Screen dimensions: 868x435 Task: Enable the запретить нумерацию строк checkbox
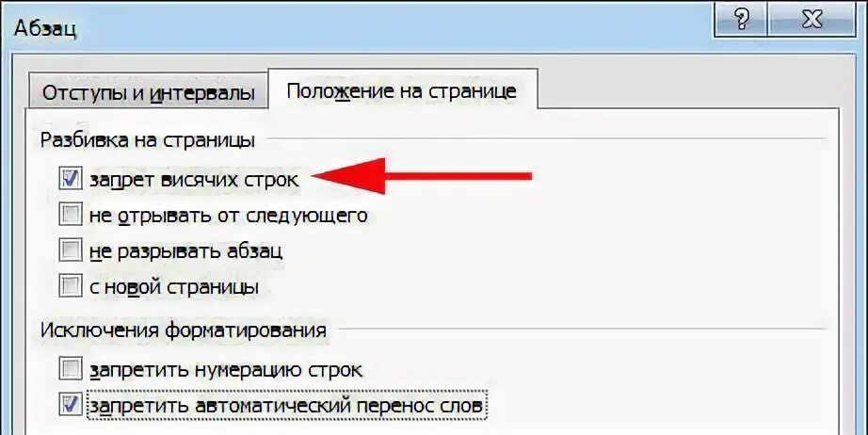click(71, 369)
